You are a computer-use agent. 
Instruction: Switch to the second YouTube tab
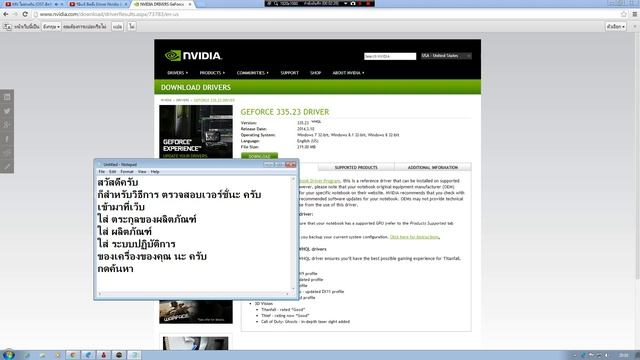[98, 4]
